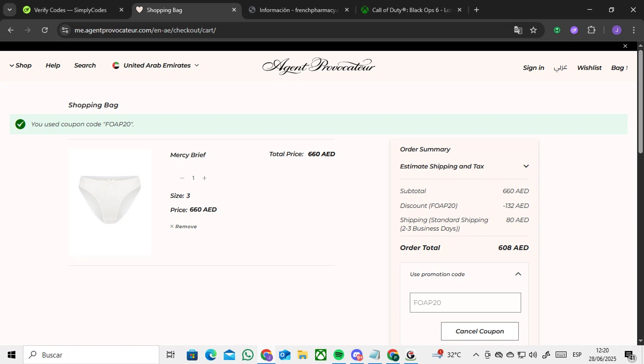The height and width of the screenshot is (364, 644).
Task: Click the page vertical scrollbar
Action: (x=640, y=101)
